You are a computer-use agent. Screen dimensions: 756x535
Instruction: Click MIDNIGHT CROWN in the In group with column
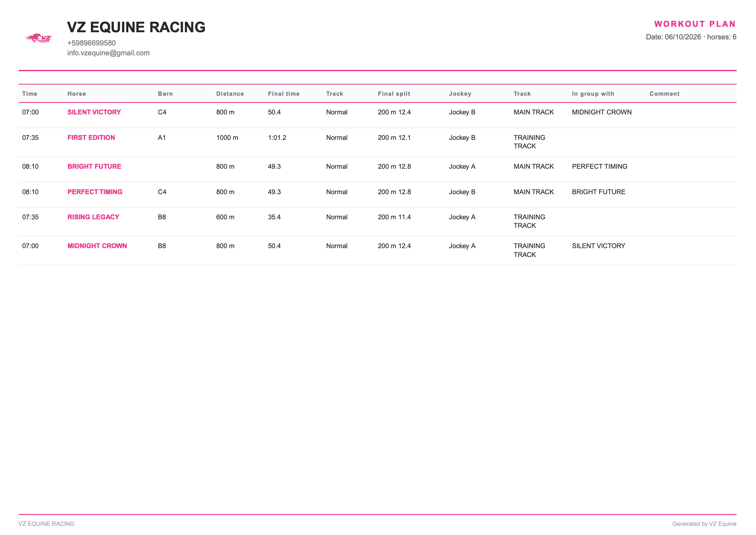[x=602, y=112]
